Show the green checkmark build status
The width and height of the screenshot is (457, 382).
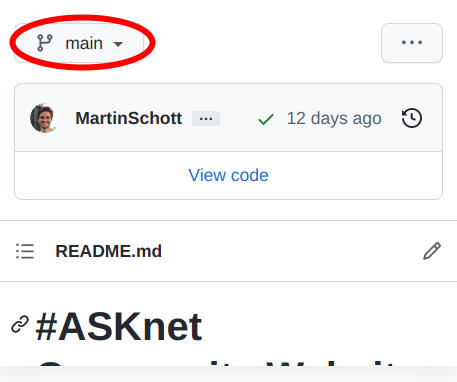tap(266, 119)
